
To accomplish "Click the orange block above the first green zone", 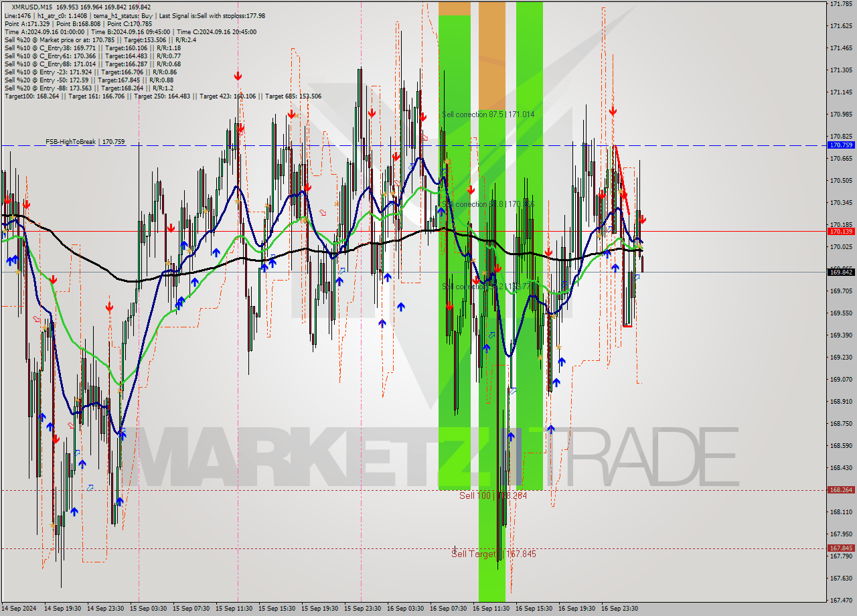I will click(455, 8).
